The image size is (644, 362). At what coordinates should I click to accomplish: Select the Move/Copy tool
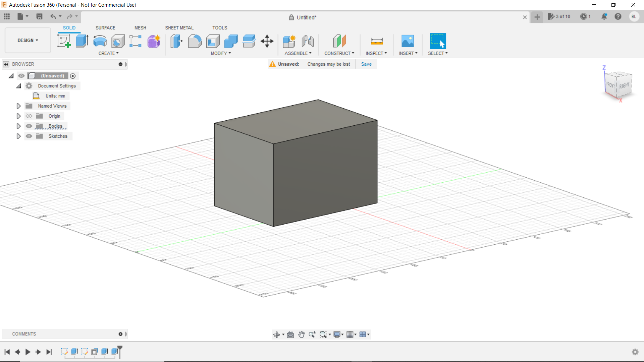(267, 41)
